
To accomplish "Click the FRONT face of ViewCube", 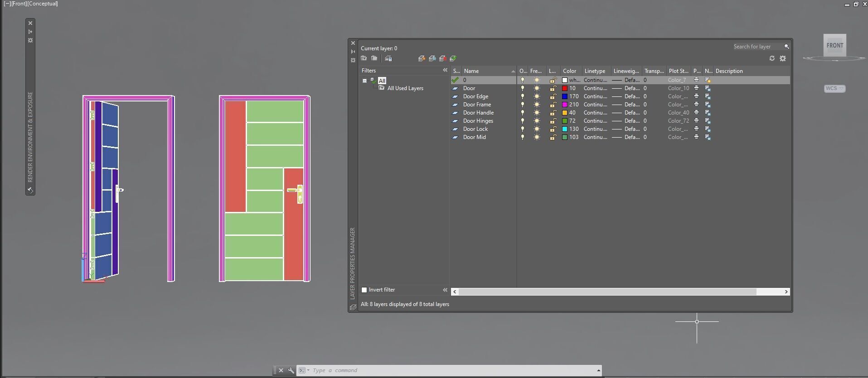I will tap(835, 45).
